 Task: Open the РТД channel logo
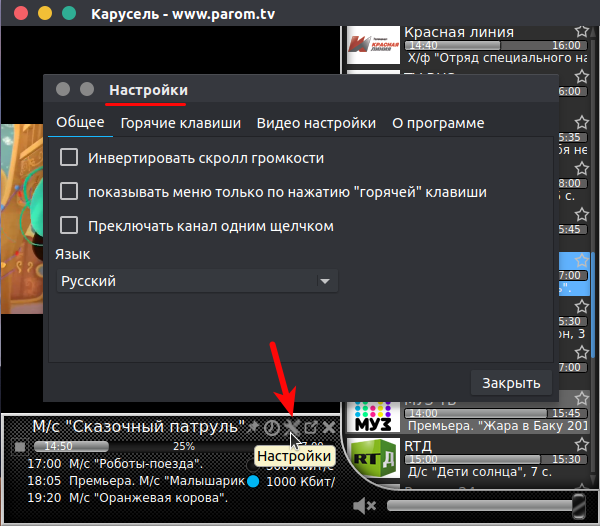point(373,458)
